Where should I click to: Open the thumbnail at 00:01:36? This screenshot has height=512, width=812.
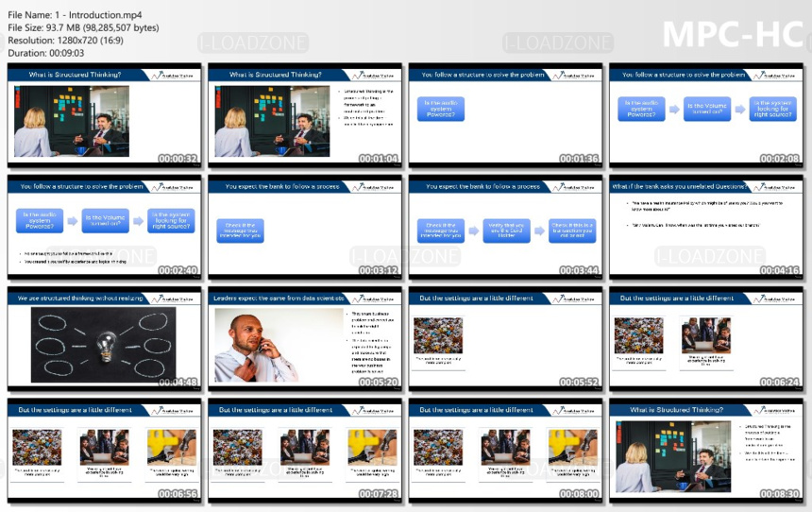coord(505,116)
